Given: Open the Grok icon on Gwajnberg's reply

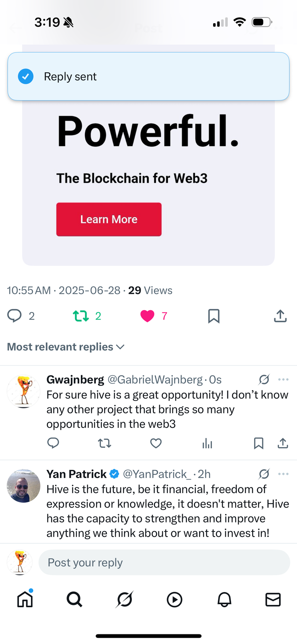Looking at the screenshot, I should click(264, 379).
